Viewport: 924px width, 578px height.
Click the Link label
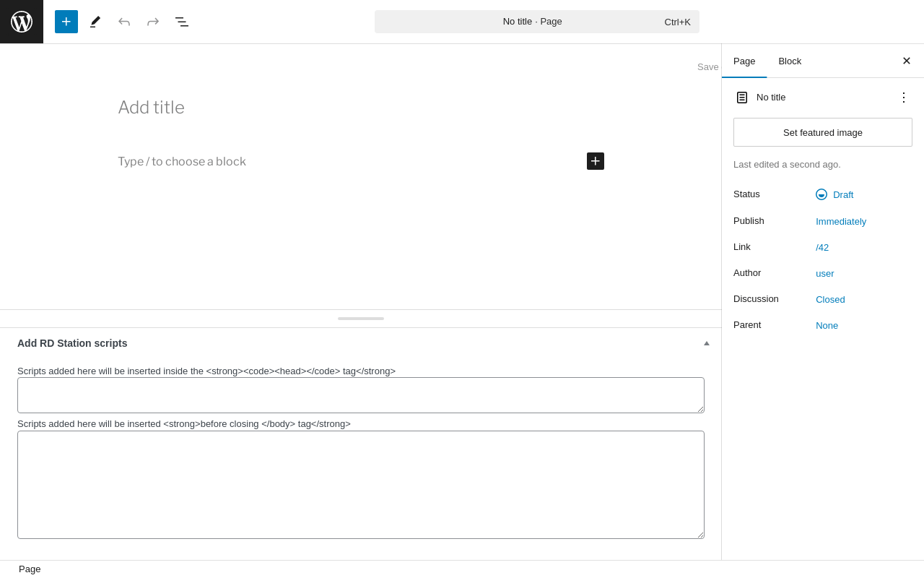point(742,246)
